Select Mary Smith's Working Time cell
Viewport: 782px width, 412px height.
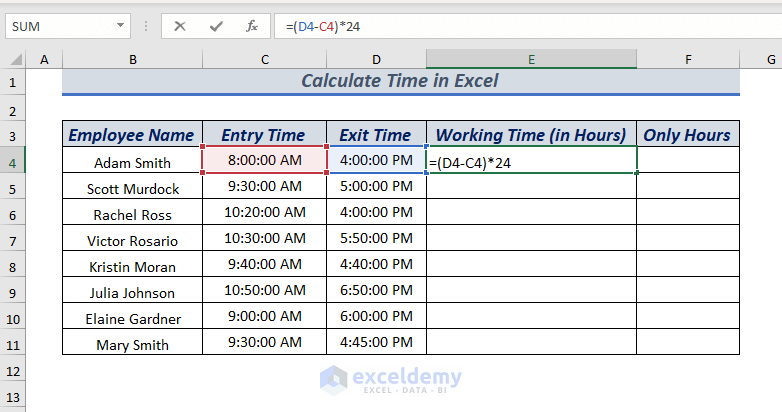531,344
